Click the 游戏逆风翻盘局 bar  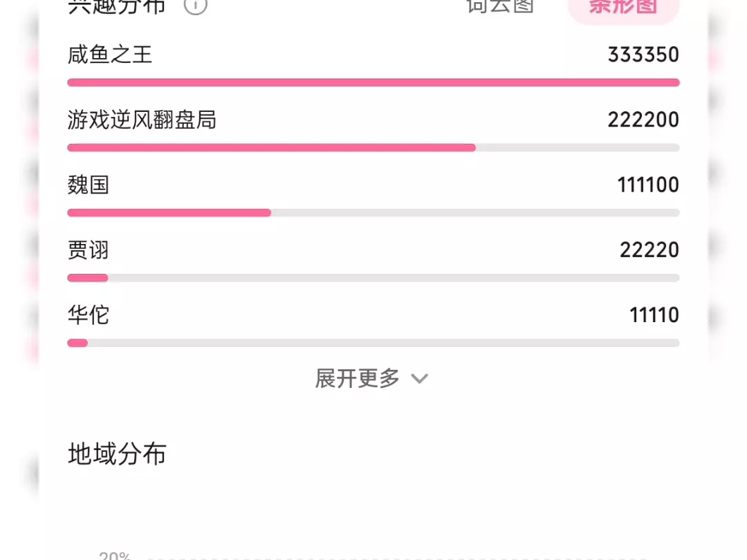click(373, 148)
